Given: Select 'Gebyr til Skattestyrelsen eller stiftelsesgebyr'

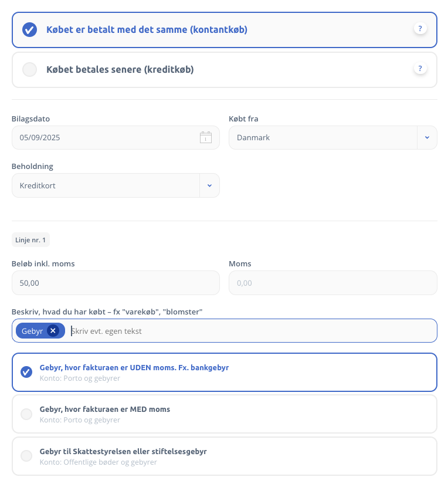Looking at the screenshot, I should tap(26, 456).
